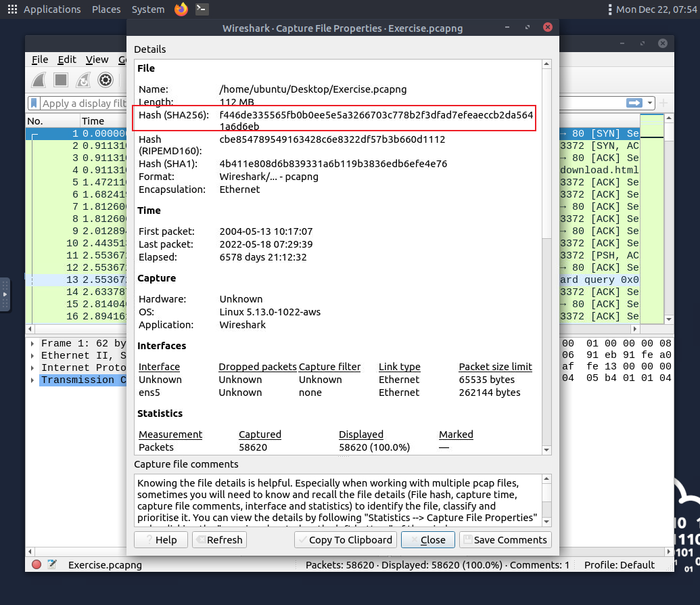The width and height of the screenshot is (700, 605).
Task: Select the RIPEMD160 hash value
Action: tap(332, 139)
